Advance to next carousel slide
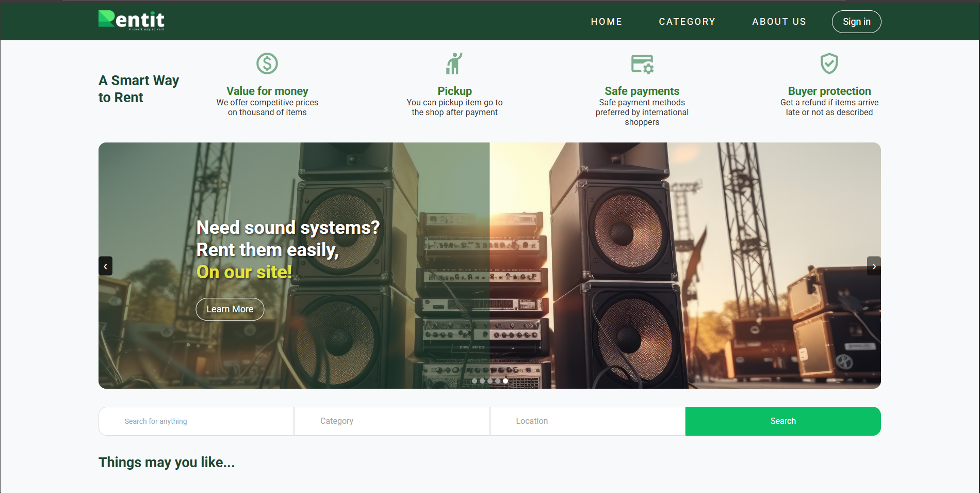Viewport: 980px width, 493px height. point(874,266)
